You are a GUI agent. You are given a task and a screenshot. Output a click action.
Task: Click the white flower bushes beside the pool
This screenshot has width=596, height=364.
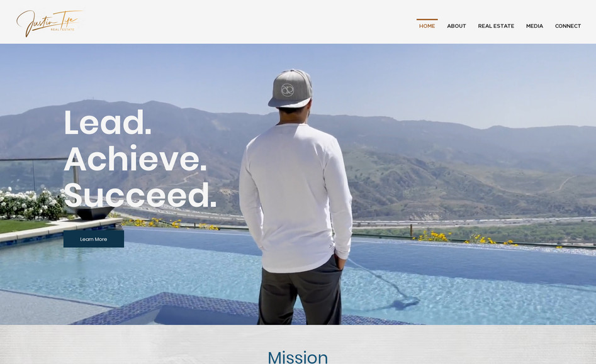click(32, 204)
